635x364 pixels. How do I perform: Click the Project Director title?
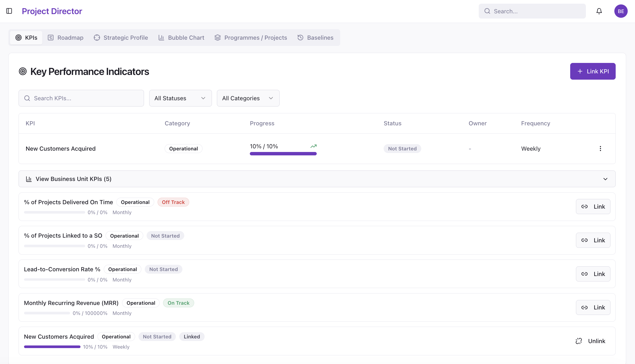click(52, 11)
